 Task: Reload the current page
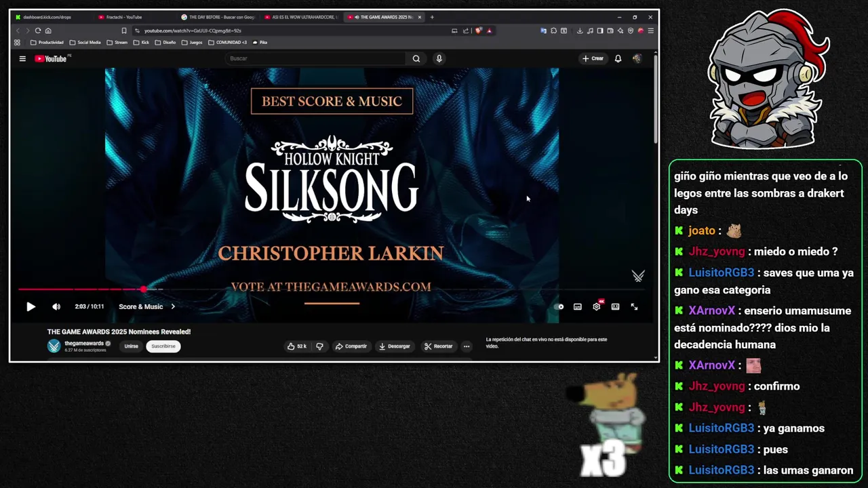(x=38, y=30)
